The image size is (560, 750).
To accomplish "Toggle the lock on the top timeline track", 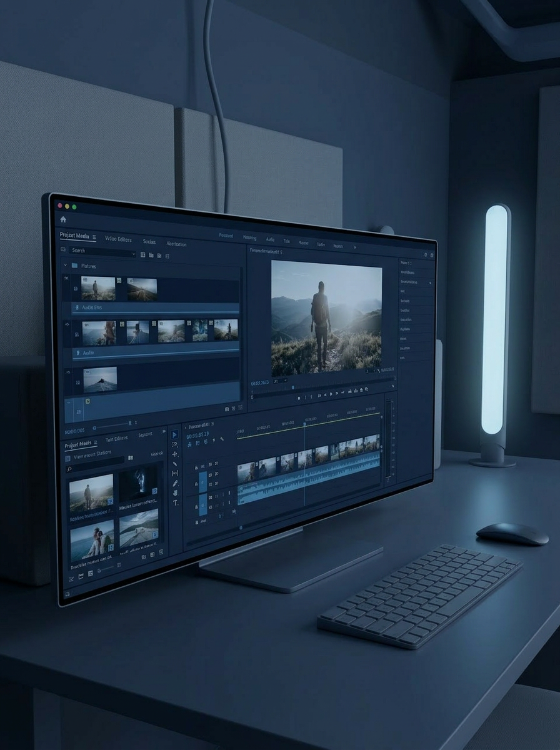I will pyautogui.click(x=196, y=466).
